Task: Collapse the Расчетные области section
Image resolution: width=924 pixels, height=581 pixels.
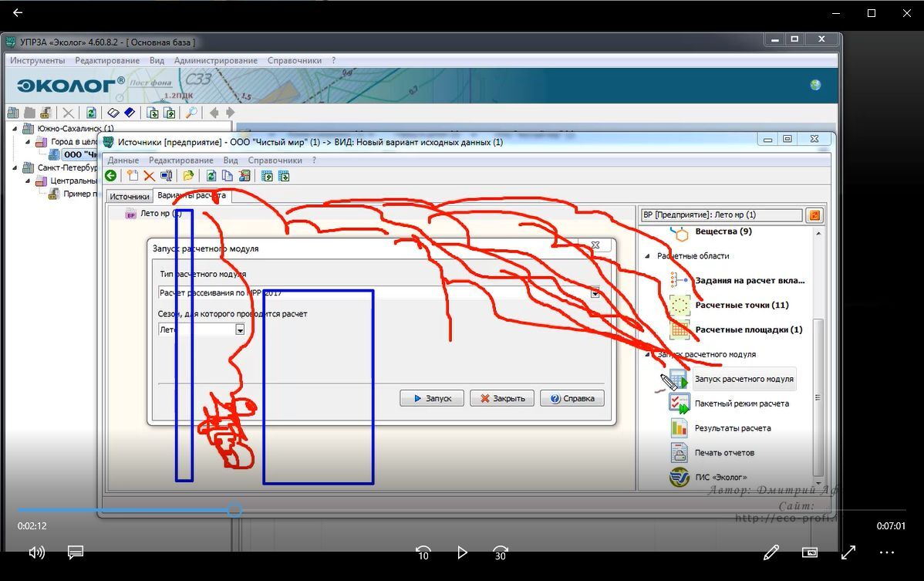Action: click(x=648, y=256)
